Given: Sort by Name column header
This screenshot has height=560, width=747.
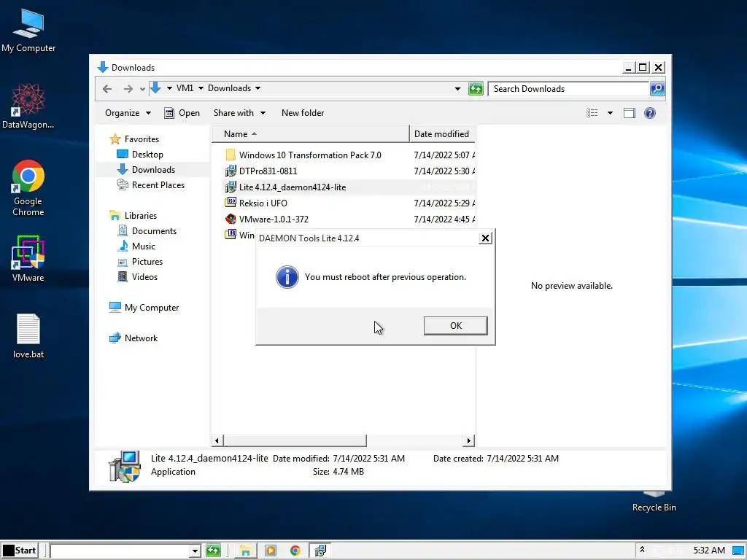Looking at the screenshot, I should coord(310,134).
